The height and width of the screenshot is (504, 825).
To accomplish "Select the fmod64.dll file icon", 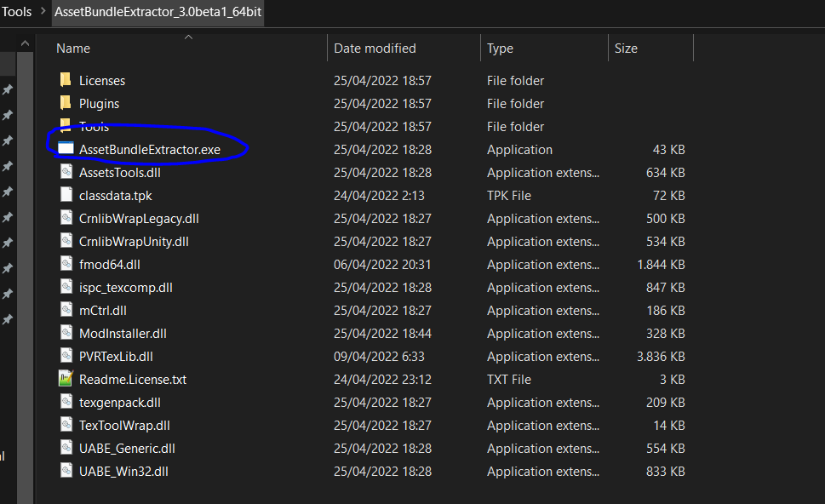I will [x=66, y=264].
